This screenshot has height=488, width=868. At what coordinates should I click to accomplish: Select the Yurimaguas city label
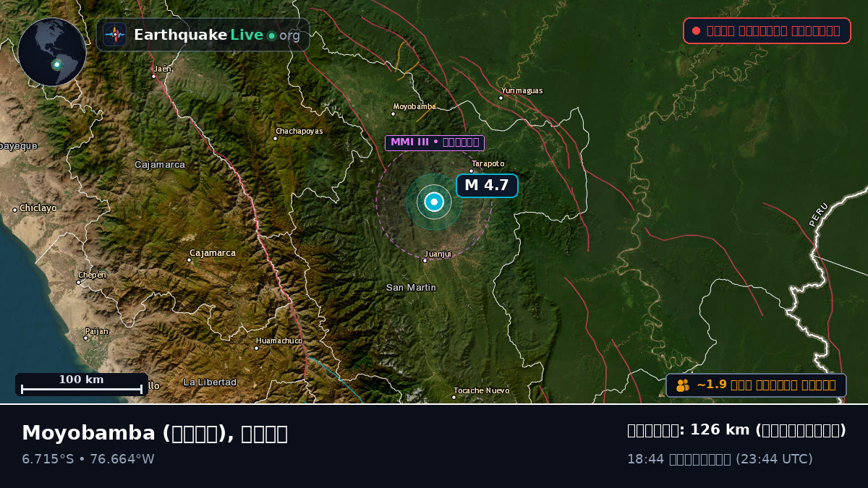(521, 91)
